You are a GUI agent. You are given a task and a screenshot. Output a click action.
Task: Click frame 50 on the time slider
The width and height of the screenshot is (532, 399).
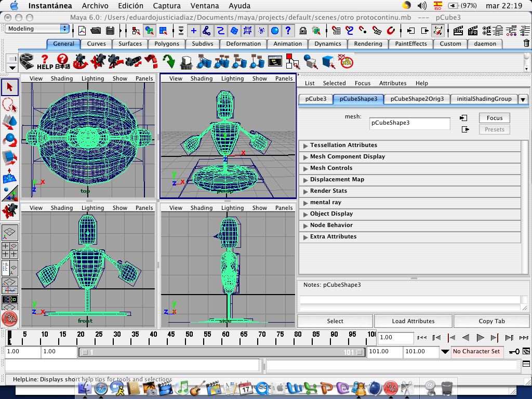189,338
